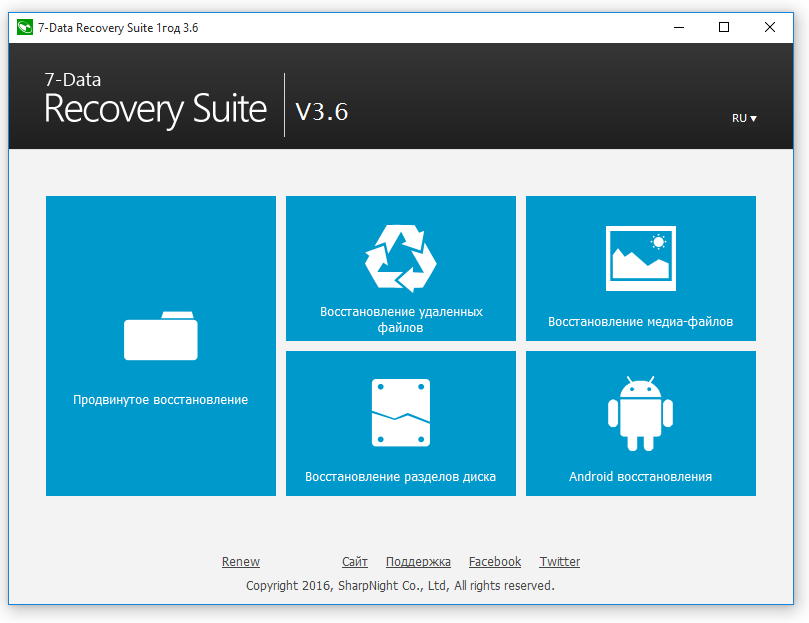This screenshot has height=623, width=809.
Task: Click the Renew link
Action: 240,562
